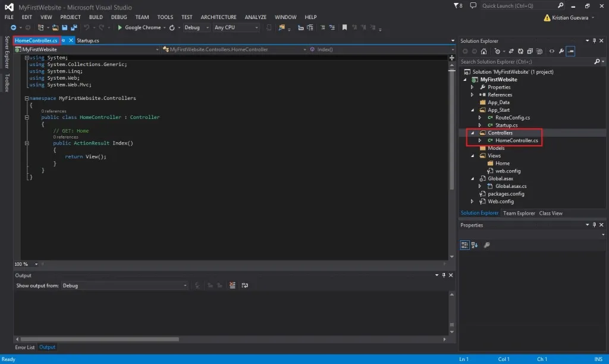Open the Google Chrome browser target dropdown arrow
Image resolution: width=609 pixels, height=364 pixels.
point(165,27)
